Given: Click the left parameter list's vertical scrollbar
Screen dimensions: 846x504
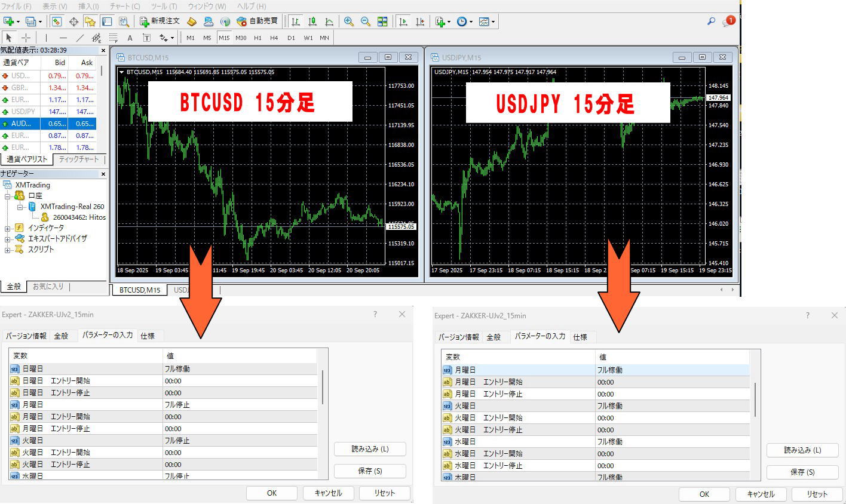Looking at the screenshot, I should point(323,387).
